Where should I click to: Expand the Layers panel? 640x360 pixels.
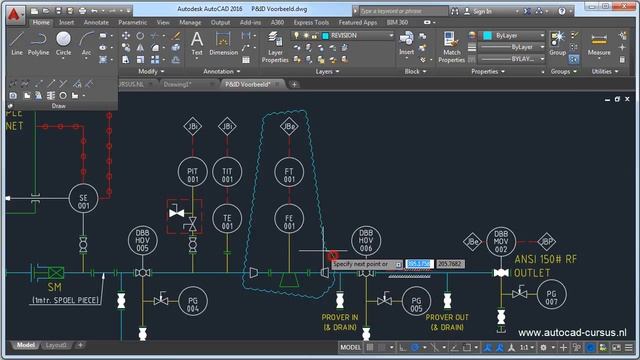click(327, 71)
